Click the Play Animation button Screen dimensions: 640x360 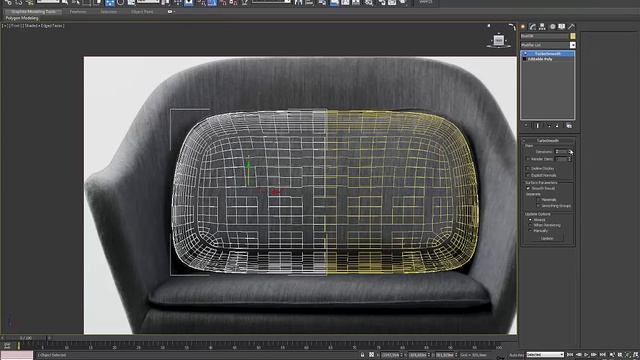pyautogui.click(x=587, y=355)
